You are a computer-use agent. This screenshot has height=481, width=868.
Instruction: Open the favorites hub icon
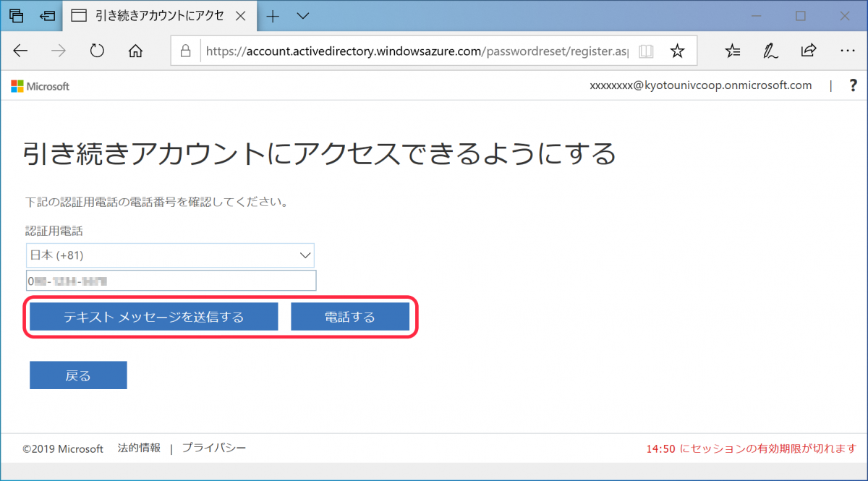[733, 51]
